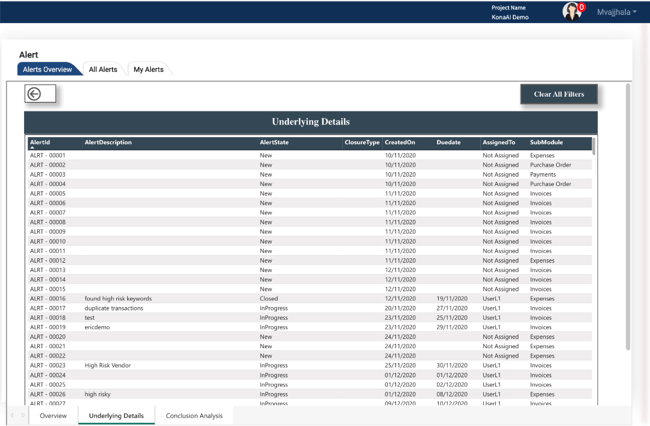Click the AlertId sort arrow indicator

(x=32, y=148)
